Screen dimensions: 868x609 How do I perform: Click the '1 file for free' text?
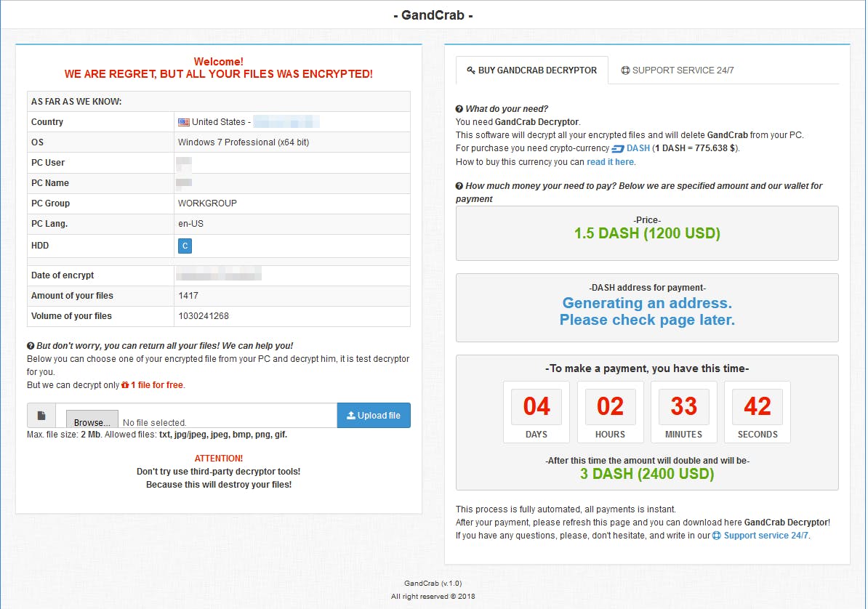tap(156, 384)
